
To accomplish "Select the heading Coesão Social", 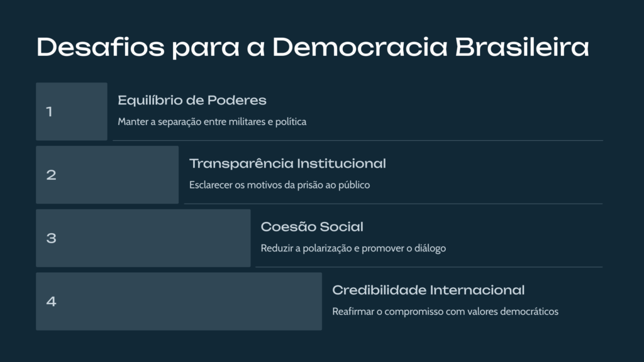I will click(312, 226).
